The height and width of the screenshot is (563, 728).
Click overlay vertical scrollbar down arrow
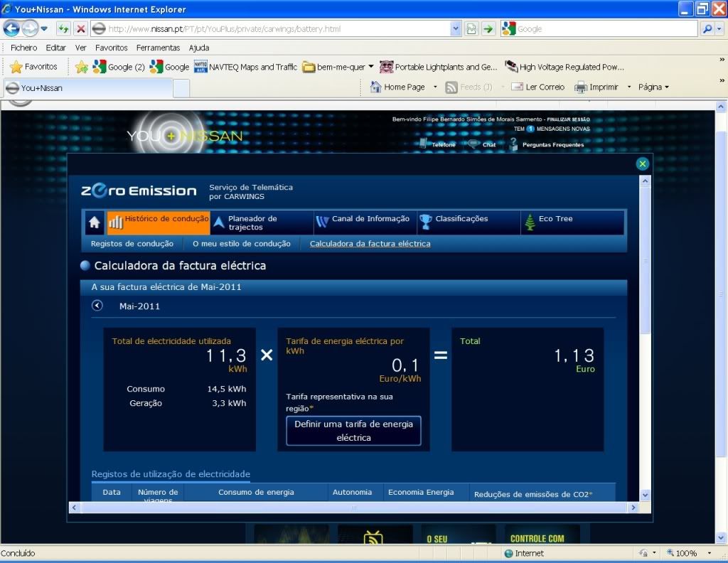pos(645,495)
